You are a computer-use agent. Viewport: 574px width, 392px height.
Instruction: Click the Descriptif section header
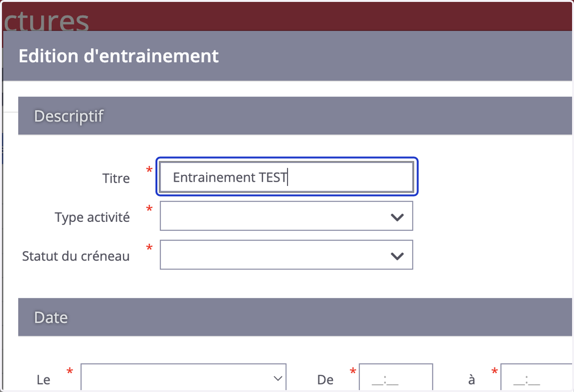click(x=296, y=116)
